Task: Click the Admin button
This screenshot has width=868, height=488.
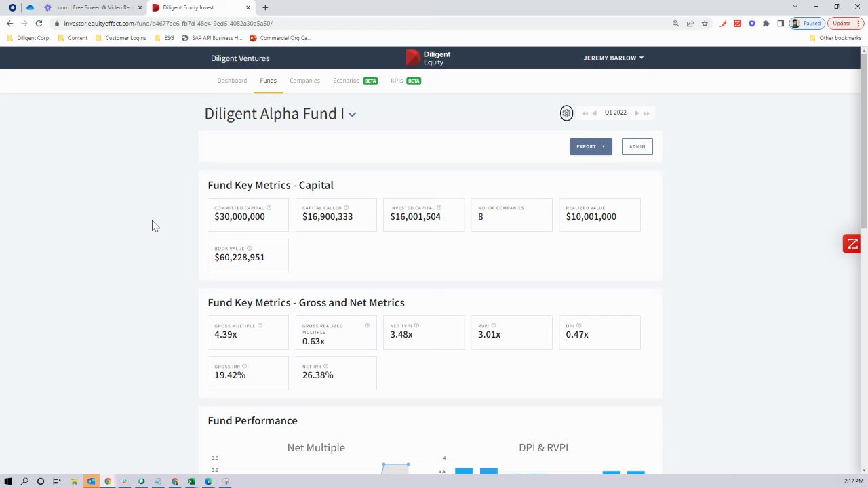Action: point(637,146)
